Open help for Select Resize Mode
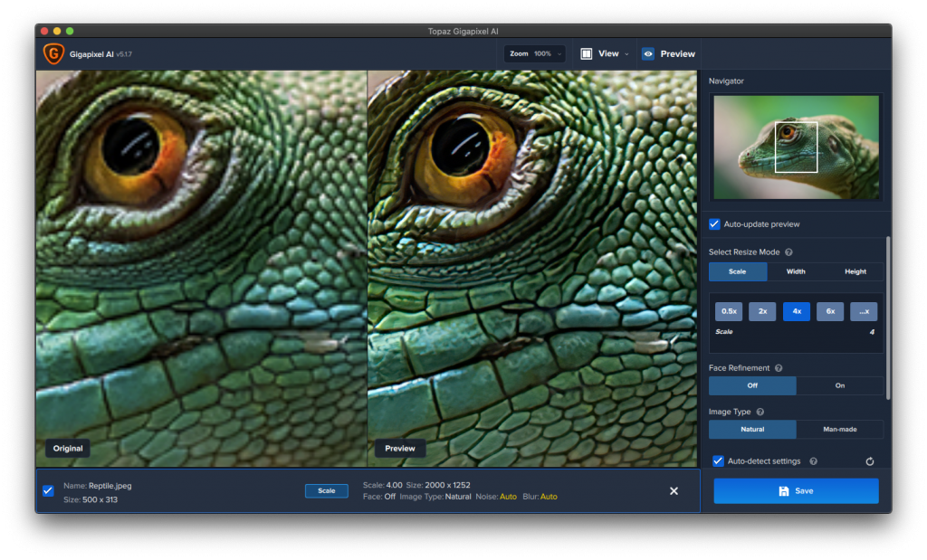This screenshot has width=927, height=560. click(788, 252)
